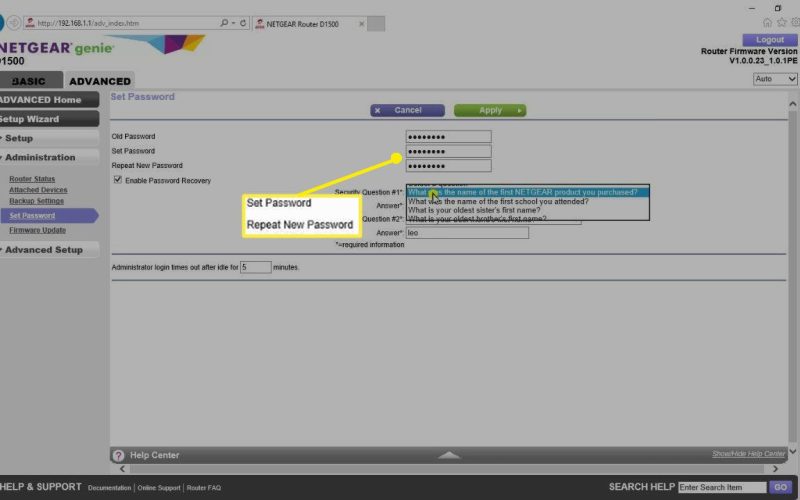Click the browser favorites star icon
800x500 pixels.
click(x=782, y=22)
